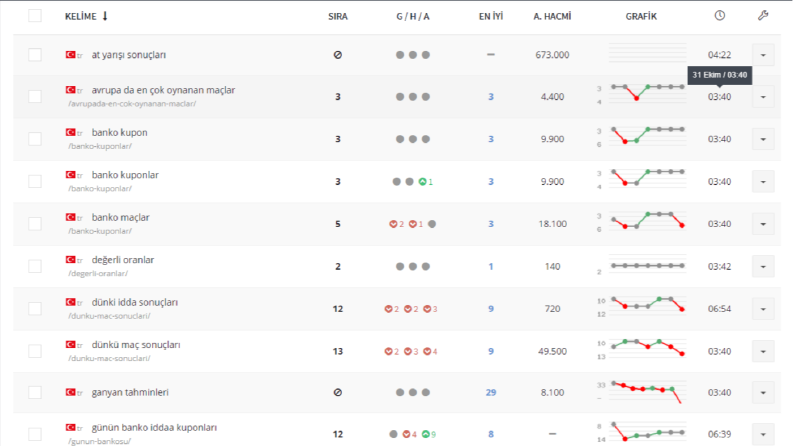Open actions dropdown for at yarışı sonuçları
The width and height of the screenshot is (793, 446).
tap(763, 55)
